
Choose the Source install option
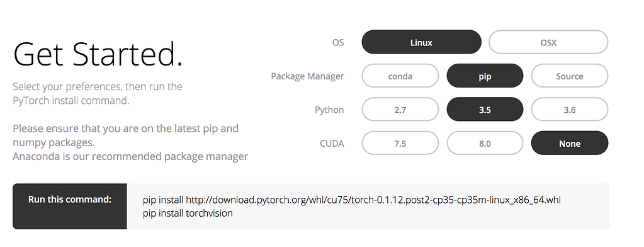pyautogui.click(x=570, y=76)
